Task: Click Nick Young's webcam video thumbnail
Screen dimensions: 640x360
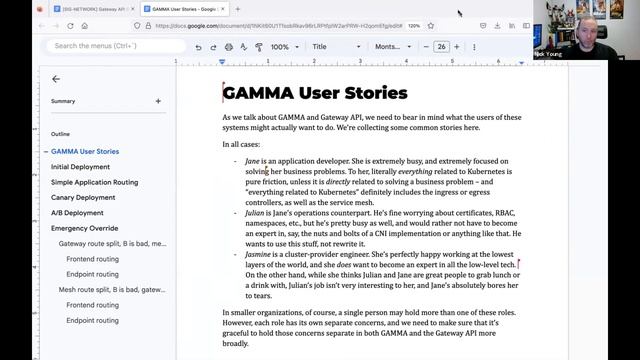Action: (586, 30)
